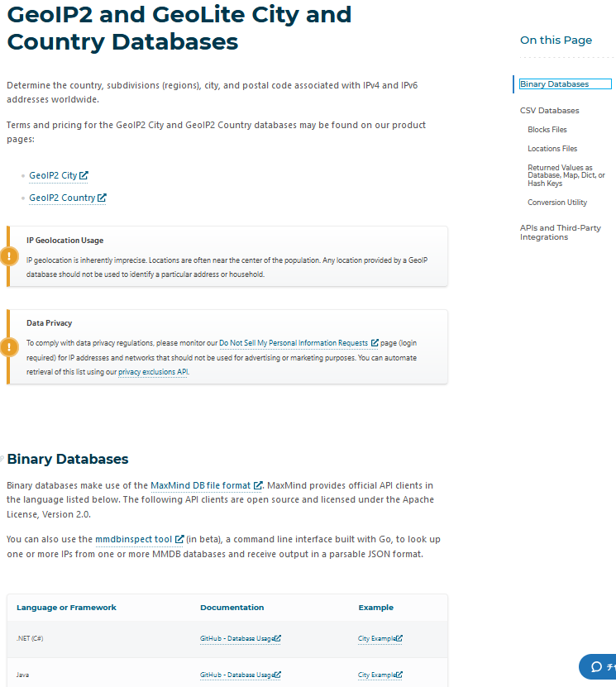Jump to APIs and Third-Party Integrations
This screenshot has height=687, width=616.
coord(561,232)
